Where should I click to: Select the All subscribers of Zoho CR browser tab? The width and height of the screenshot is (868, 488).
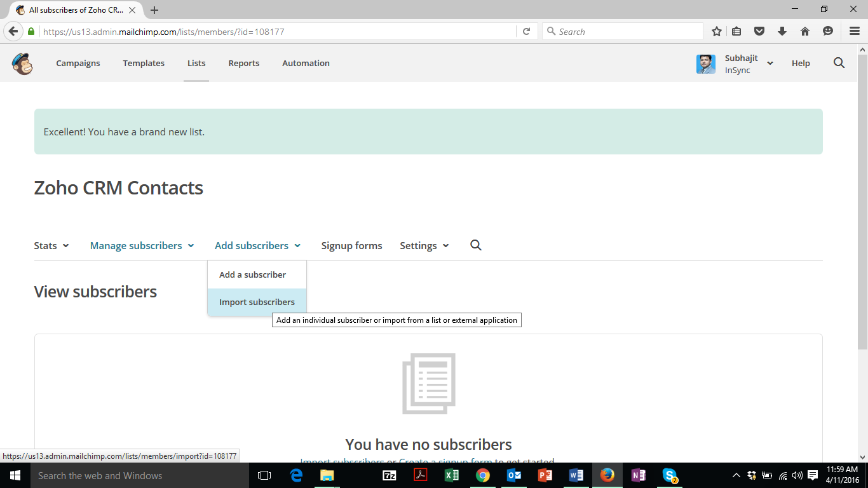tap(76, 10)
